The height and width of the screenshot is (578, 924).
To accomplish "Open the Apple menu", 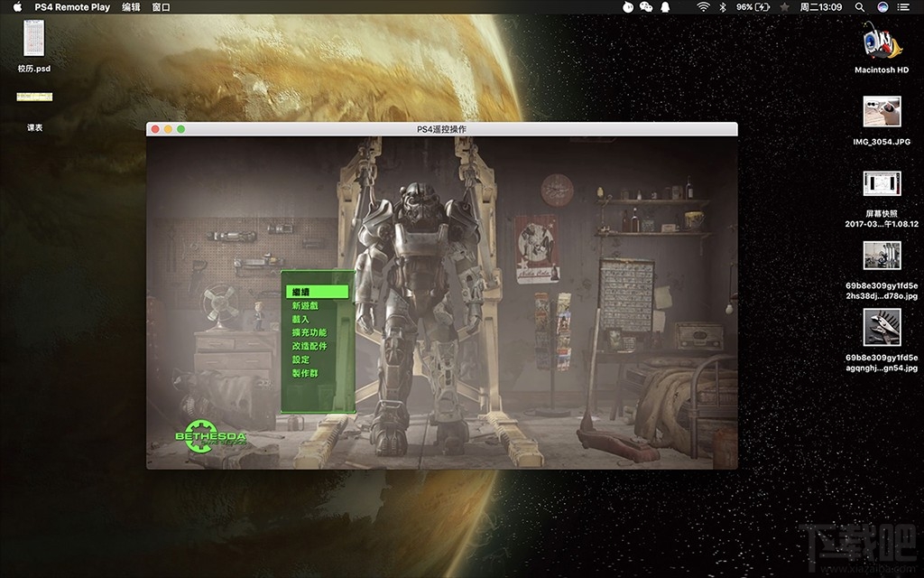I will 17,7.
